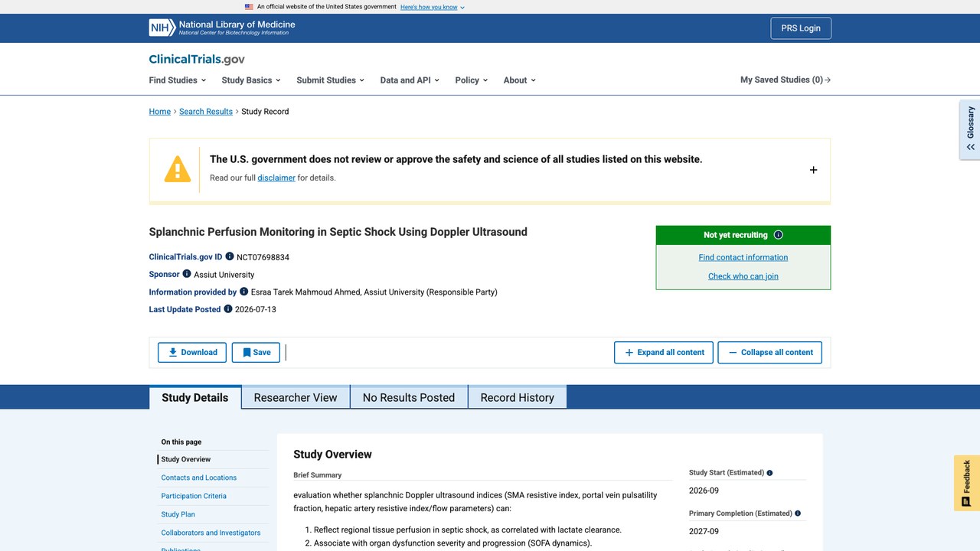Open My Saved Studies (0) link
Image resolution: width=980 pixels, height=551 pixels.
click(x=786, y=80)
